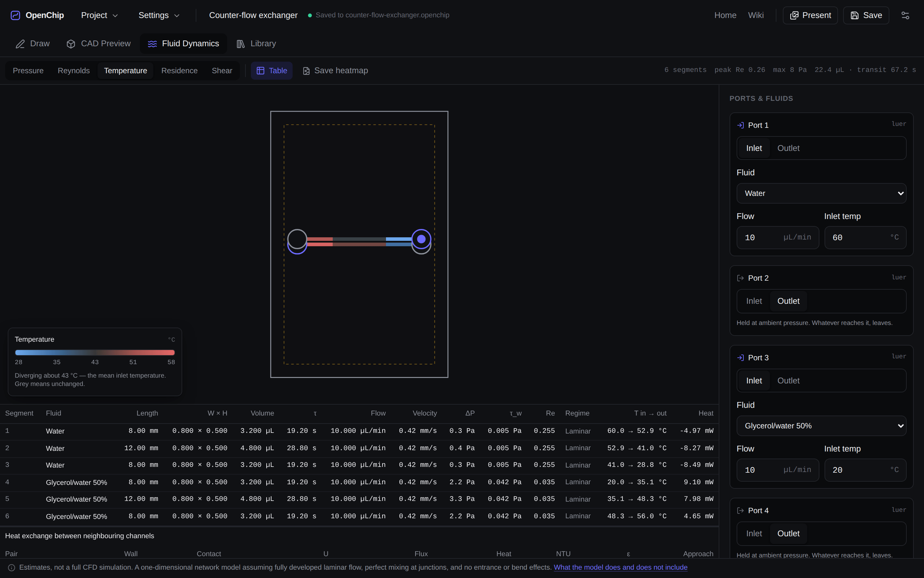Click the Save heatmap file icon

click(306, 71)
